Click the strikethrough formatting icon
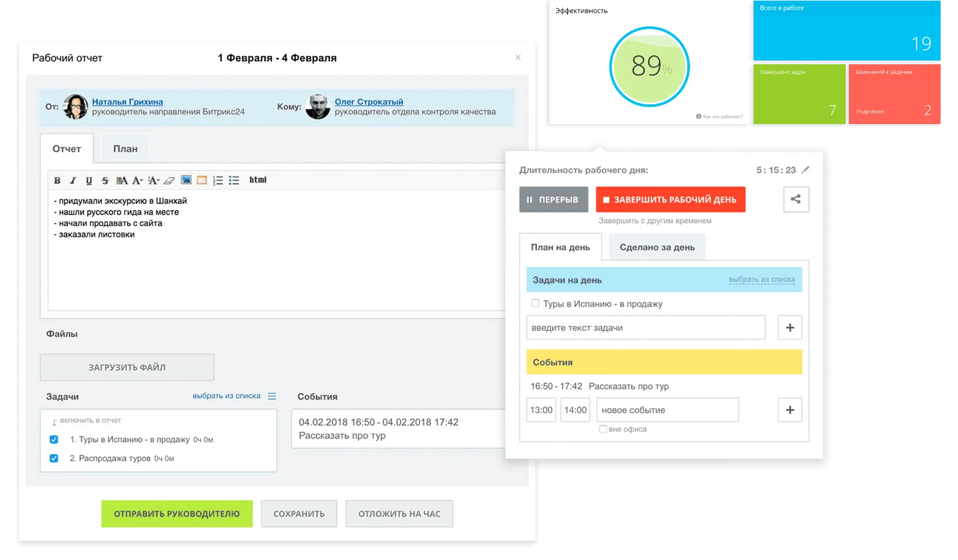The width and height of the screenshot is (958, 560). point(105,180)
